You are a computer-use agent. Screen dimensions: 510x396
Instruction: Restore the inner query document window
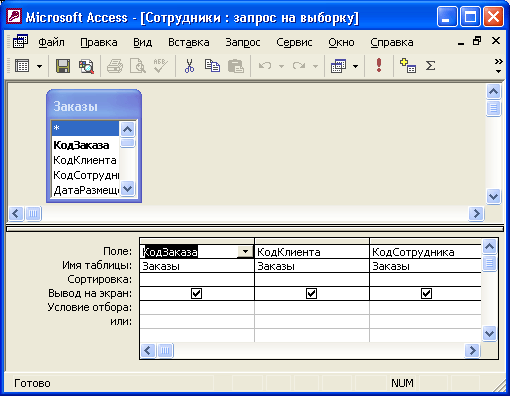click(x=477, y=41)
